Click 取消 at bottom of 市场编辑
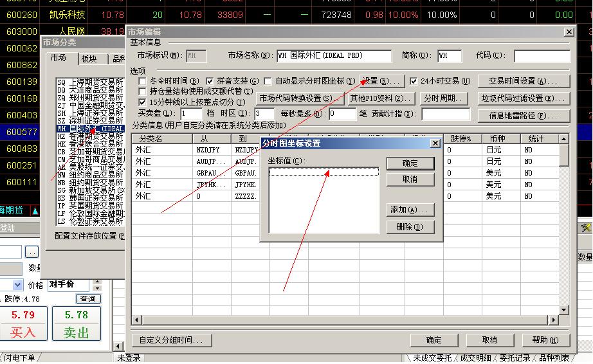The height and width of the screenshot is (364, 593). 489,340
